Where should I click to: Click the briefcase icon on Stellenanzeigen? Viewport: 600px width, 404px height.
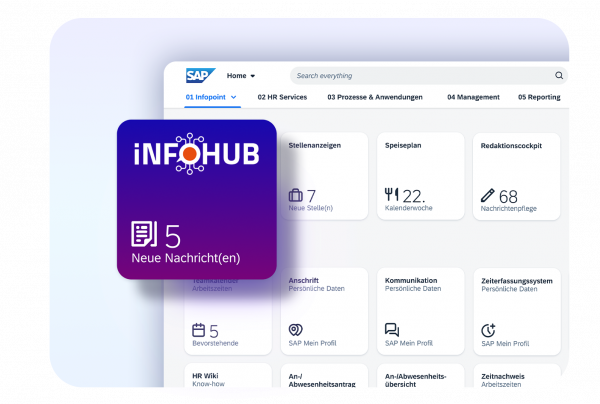(x=295, y=195)
